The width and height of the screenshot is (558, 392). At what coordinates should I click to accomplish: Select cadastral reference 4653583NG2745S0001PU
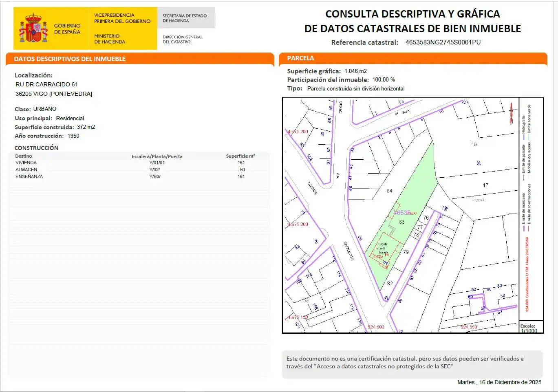tap(443, 42)
